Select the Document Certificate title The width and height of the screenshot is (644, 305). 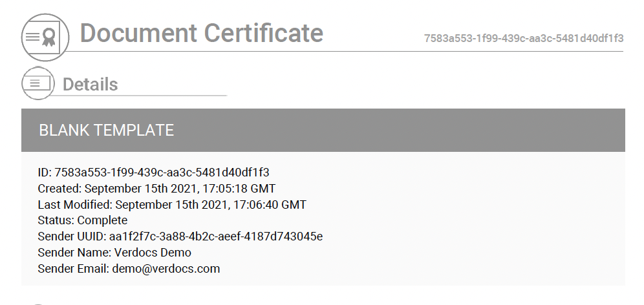[201, 33]
